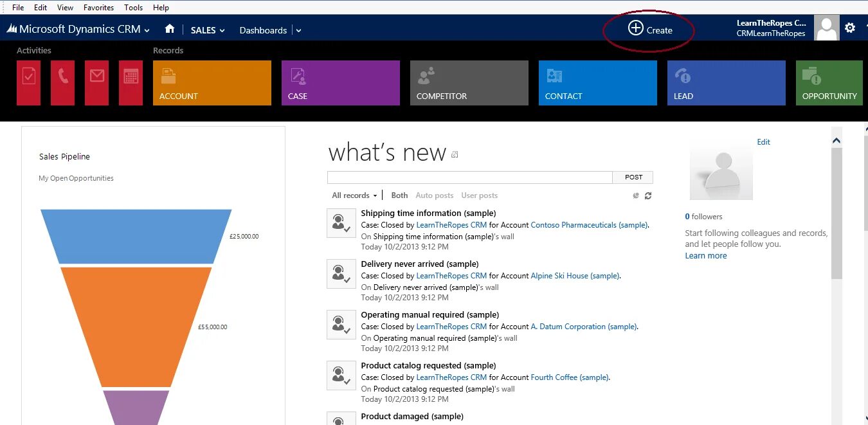
Task: Click the feed icon left of refresh
Action: pyautogui.click(x=636, y=195)
